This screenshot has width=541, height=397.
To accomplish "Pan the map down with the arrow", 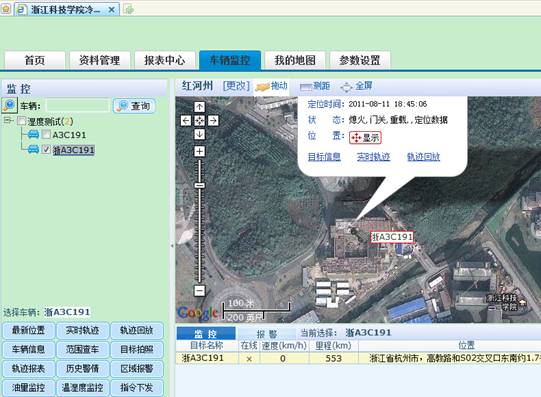I will 199,134.
